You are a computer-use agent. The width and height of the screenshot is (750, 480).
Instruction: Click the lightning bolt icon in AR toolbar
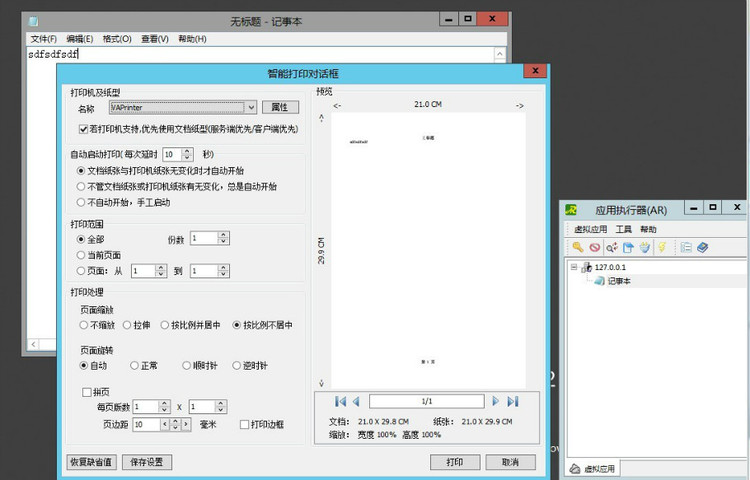point(661,247)
